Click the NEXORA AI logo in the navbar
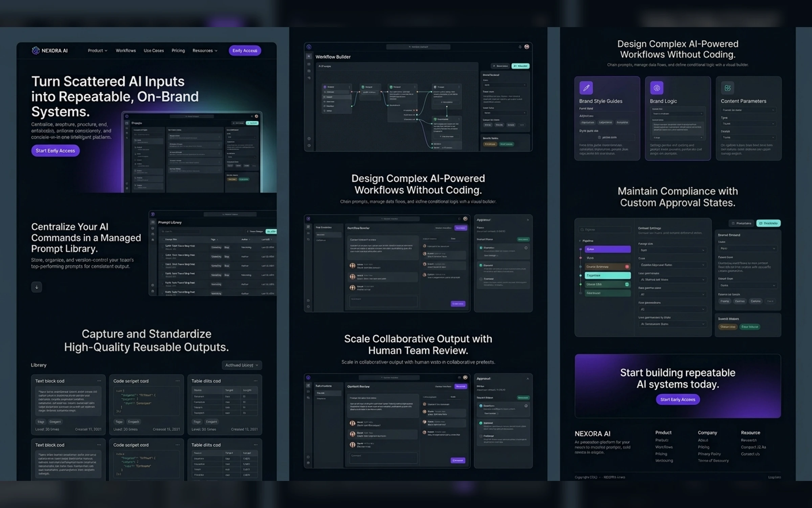This screenshot has width=812, height=508. (50, 50)
